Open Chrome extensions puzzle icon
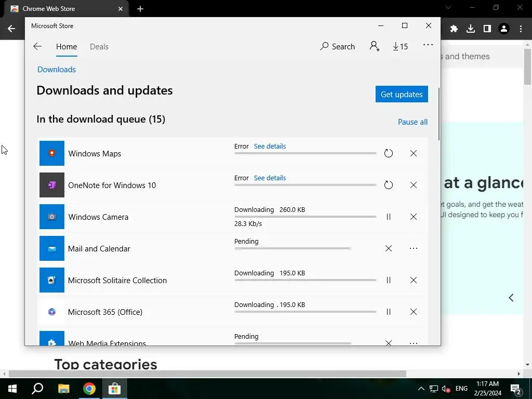The height and width of the screenshot is (399, 532). click(x=454, y=29)
